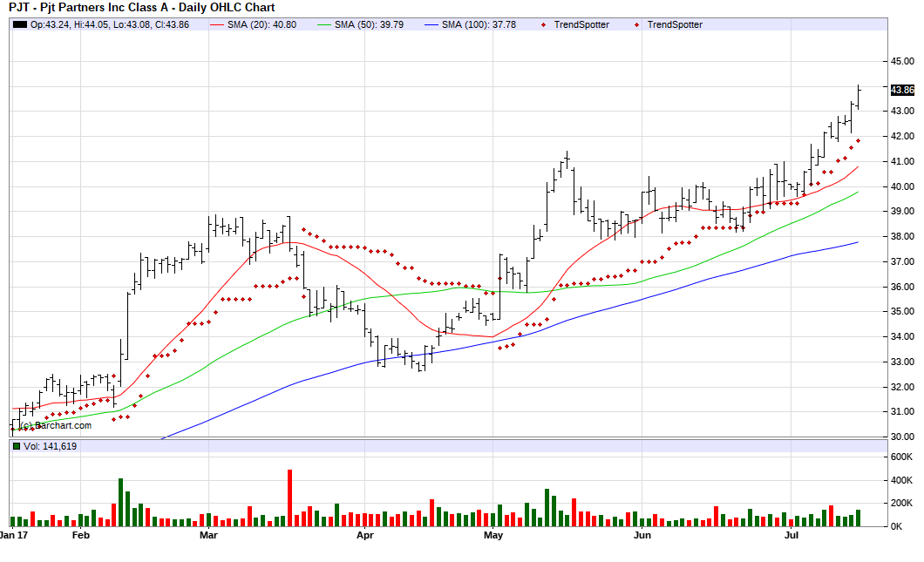This screenshot has height=562, width=924.
Task: Click the 30.00 price axis label
Action: pos(902,437)
